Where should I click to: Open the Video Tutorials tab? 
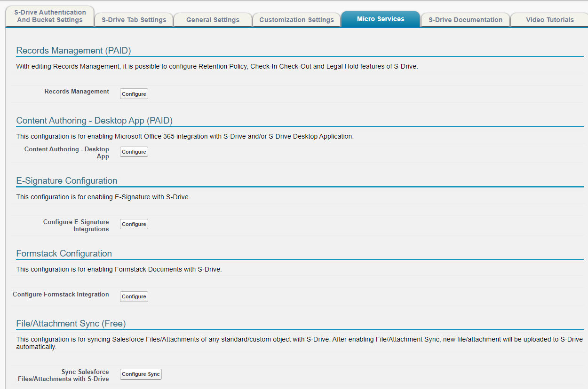click(x=549, y=20)
